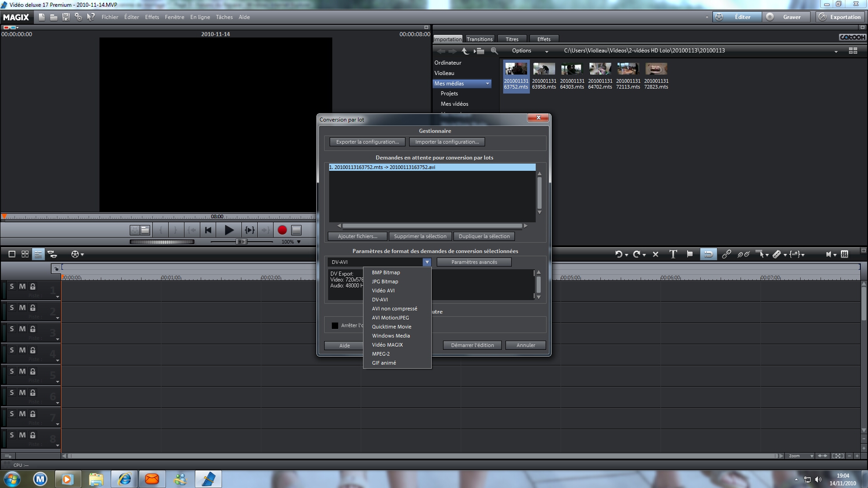The height and width of the screenshot is (488, 868).
Task: Expand the Options dropdown in media pool
Action: (547, 51)
